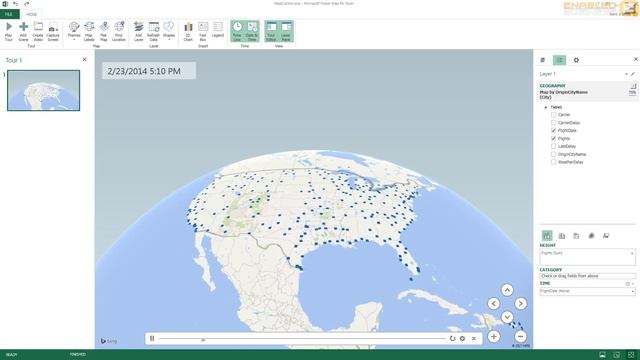Open the FILE tab
The height and width of the screenshot is (360, 640).
[x=9, y=14]
